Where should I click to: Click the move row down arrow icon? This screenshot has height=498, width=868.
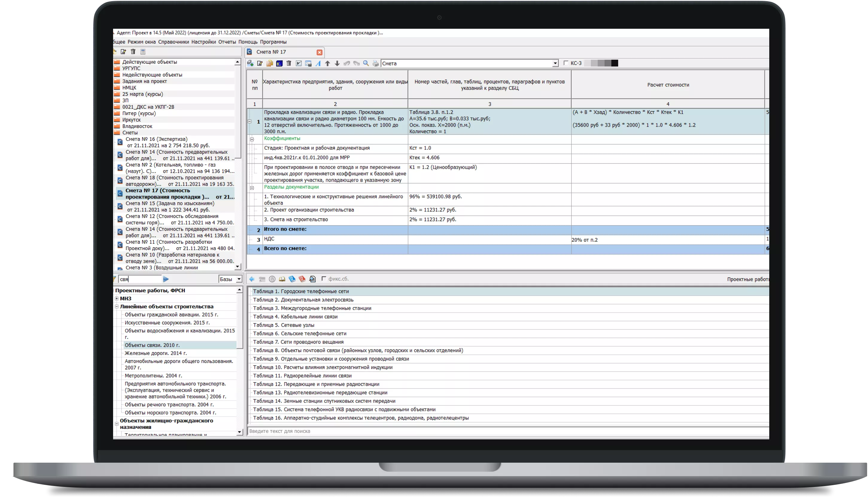pos(337,63)
